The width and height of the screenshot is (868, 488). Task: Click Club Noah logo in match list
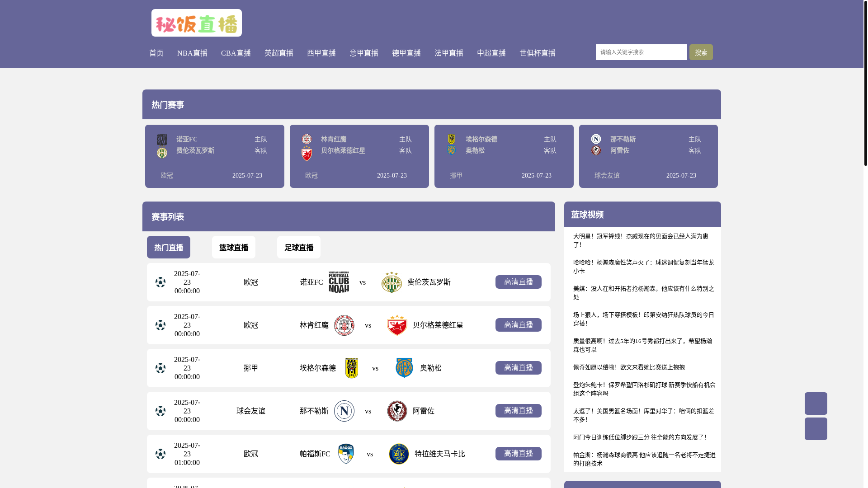pyautogui.click(x=339, y=282)
